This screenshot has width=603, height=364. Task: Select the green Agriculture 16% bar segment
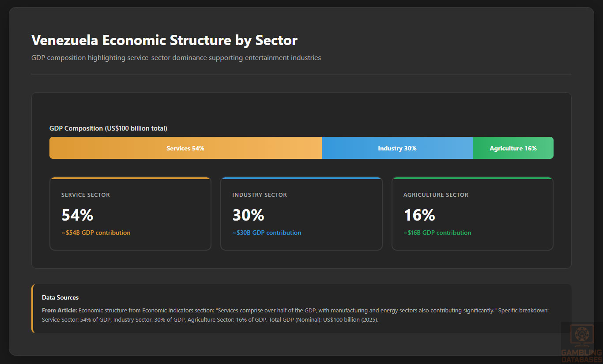(x=513, y=148)
